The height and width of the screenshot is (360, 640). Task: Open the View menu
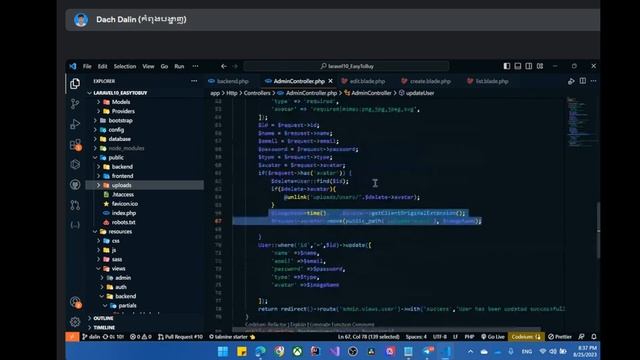(x=148, y=66)
